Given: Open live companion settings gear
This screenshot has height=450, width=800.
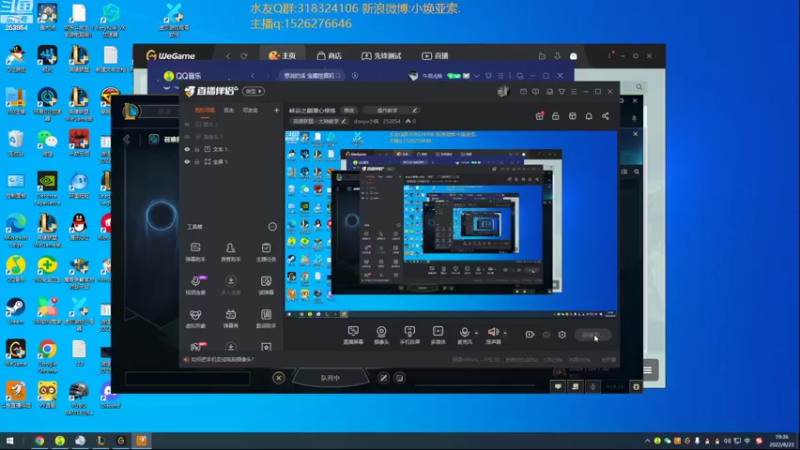Looking at the screenshot, I should click(x=562, y=335).
